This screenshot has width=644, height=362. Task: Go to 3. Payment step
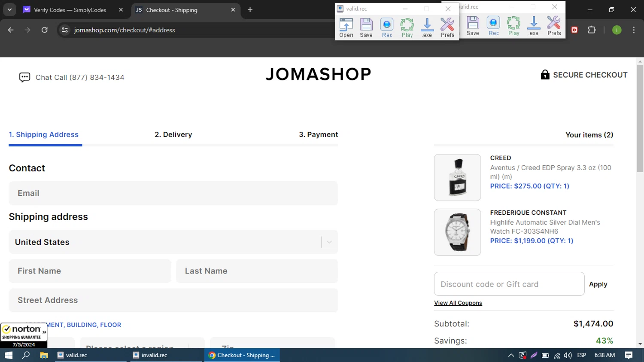pos(319,134)
